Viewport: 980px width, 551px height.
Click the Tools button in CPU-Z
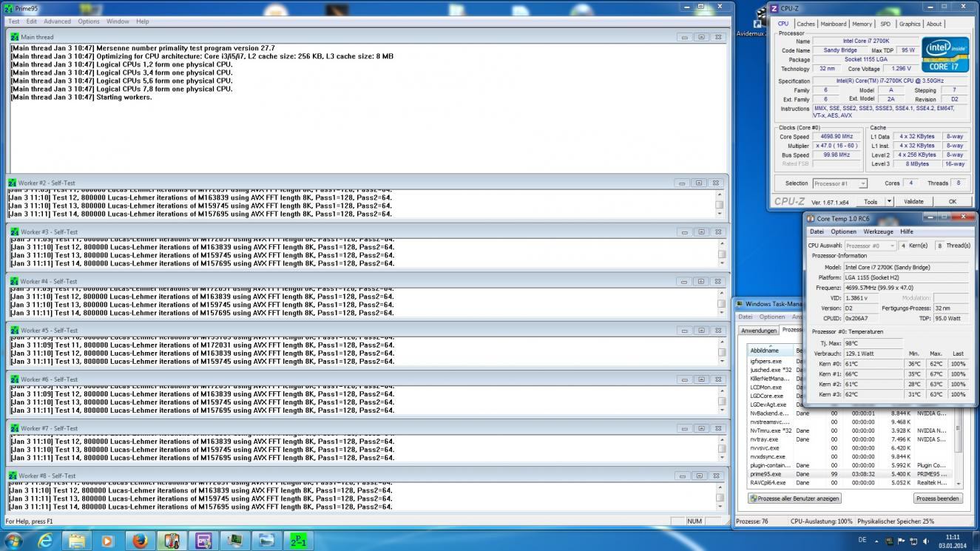[871, 201]
